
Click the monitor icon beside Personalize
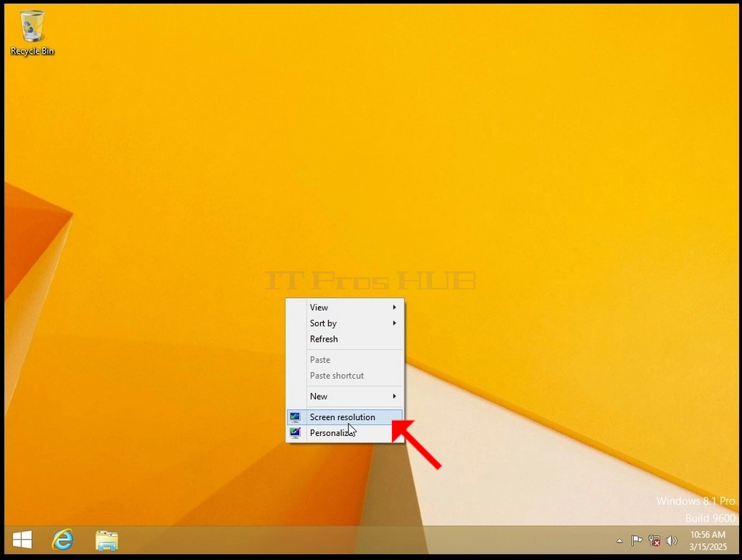[295, 433]
